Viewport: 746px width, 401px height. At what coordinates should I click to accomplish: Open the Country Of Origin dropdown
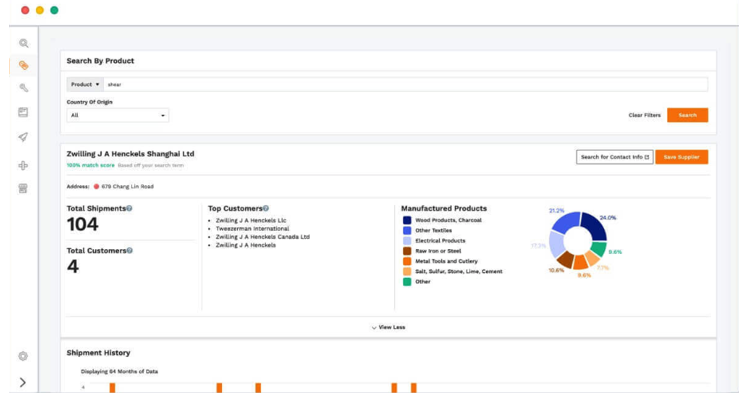point(117,115)
